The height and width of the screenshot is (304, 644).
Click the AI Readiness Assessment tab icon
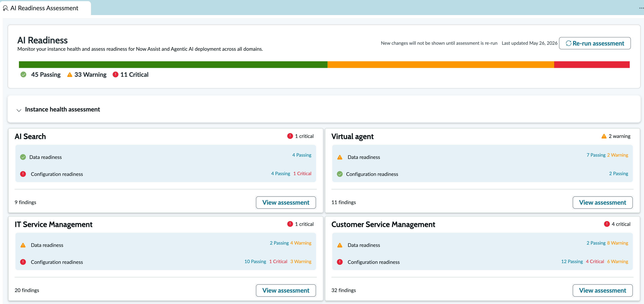coord(5,8)
